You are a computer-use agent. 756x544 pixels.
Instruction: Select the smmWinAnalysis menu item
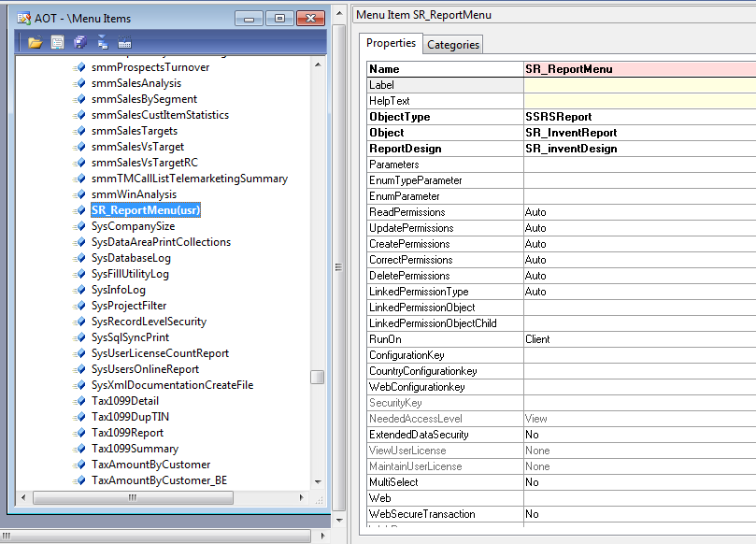pyautogui.click(x=142, y=194)
